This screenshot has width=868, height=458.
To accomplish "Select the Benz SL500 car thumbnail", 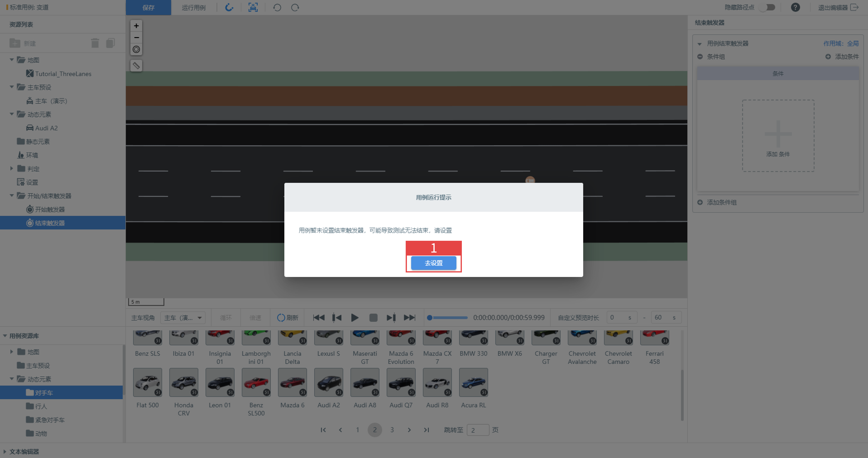I will [256, 382].
